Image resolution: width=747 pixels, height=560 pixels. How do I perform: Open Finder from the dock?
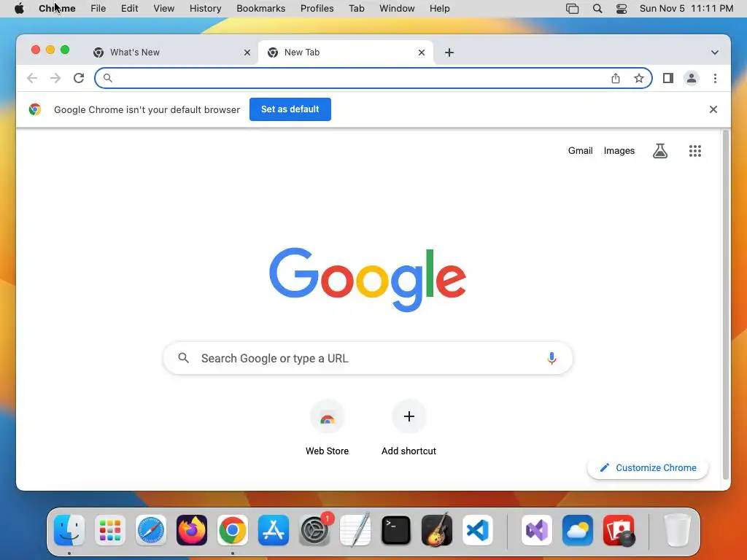pos(69,530)
